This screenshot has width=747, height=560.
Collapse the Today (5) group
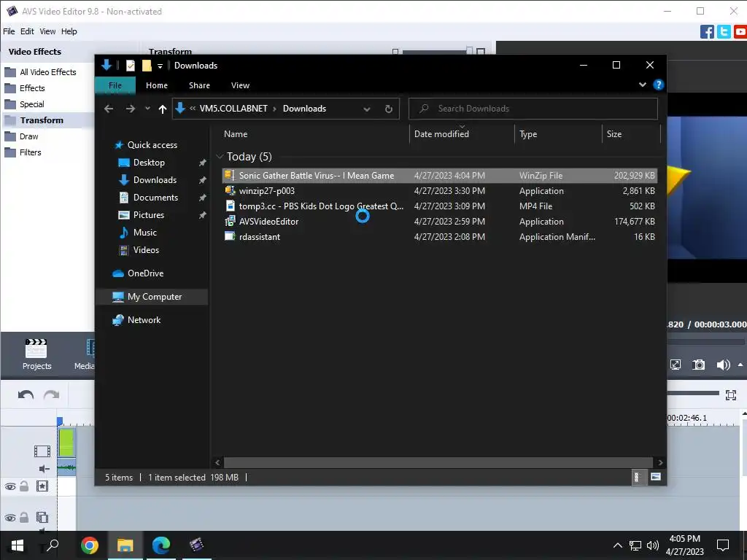click(x=220, y=156)
